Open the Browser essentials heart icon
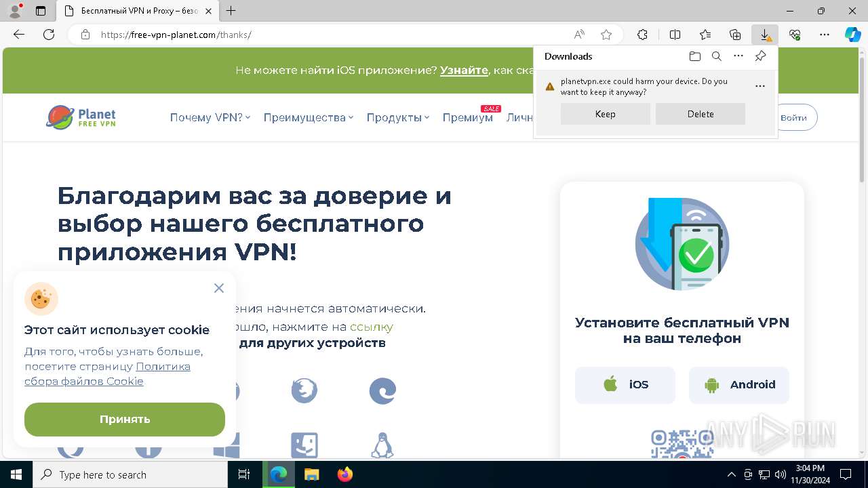Screen dimensions: 868x488 pyautogui.click(x=795, y=35)
